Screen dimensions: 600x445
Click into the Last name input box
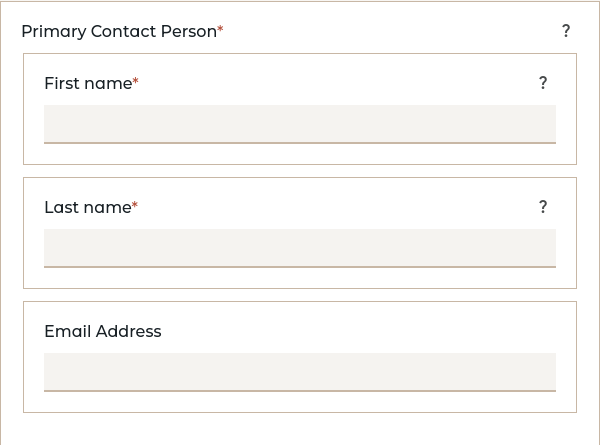[300, 248]
